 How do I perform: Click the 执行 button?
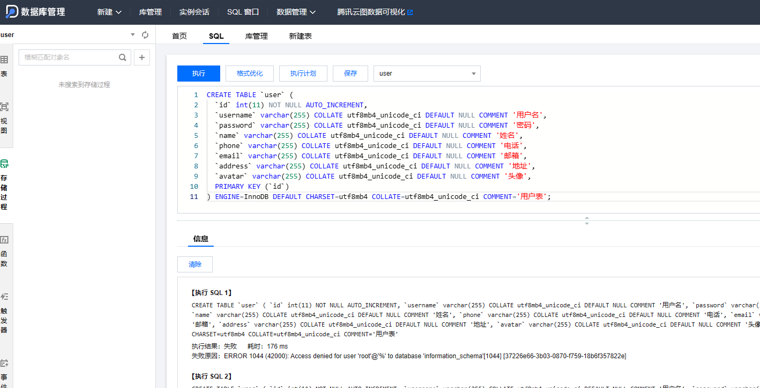pos(199,74)
